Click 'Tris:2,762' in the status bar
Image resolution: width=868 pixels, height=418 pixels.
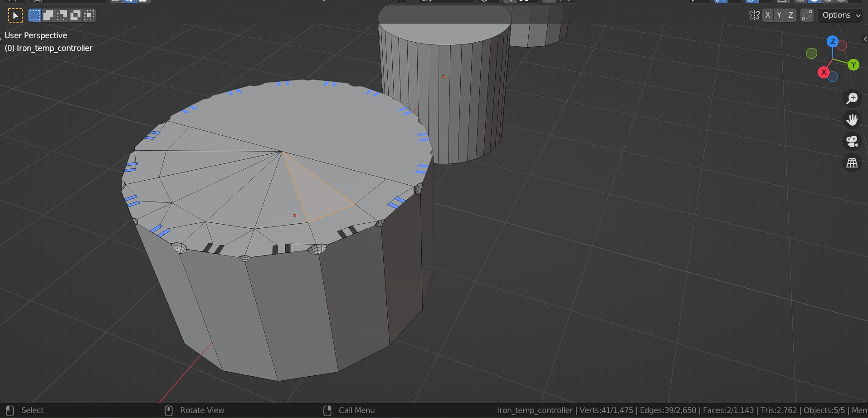point(779,410)
